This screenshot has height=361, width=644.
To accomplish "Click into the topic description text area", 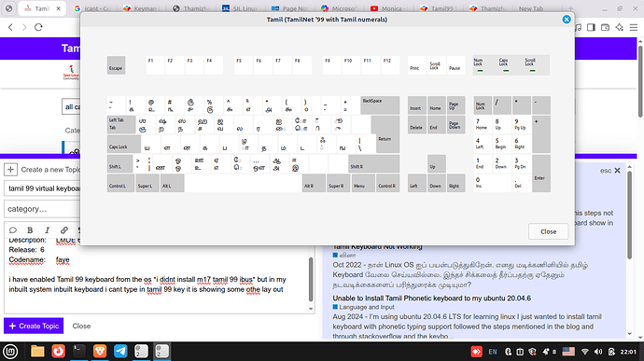I will click(x=156, y=275).
